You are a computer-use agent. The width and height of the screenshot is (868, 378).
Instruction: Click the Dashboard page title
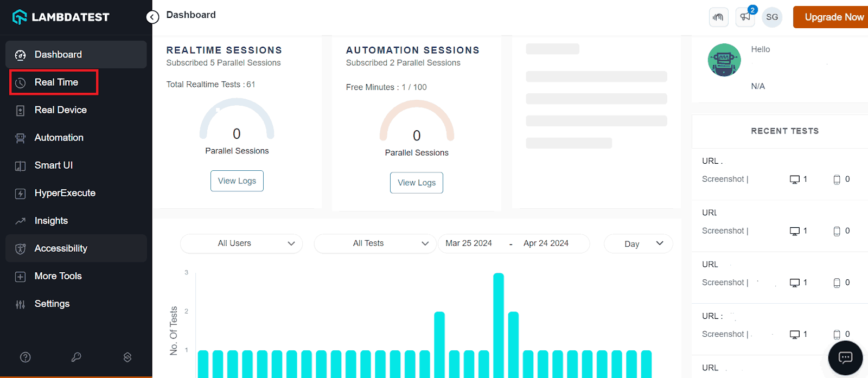click(x=191, y=15)
